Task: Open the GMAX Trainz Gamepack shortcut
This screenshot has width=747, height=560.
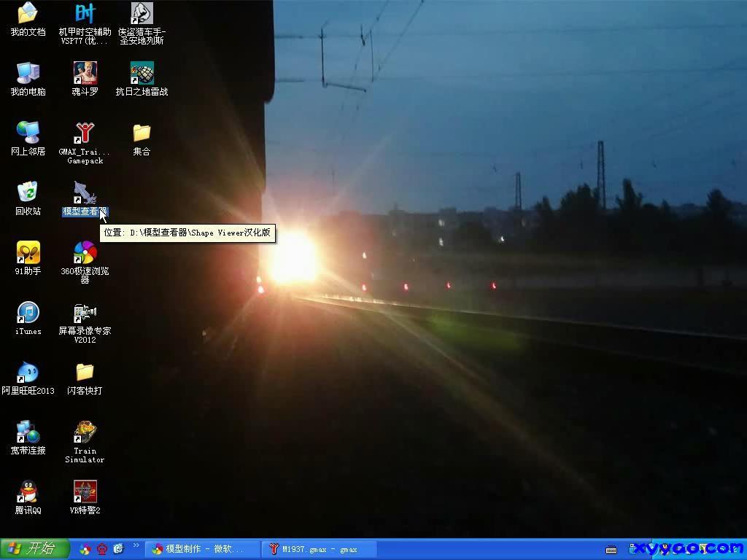Action: [x=85, y=133]
